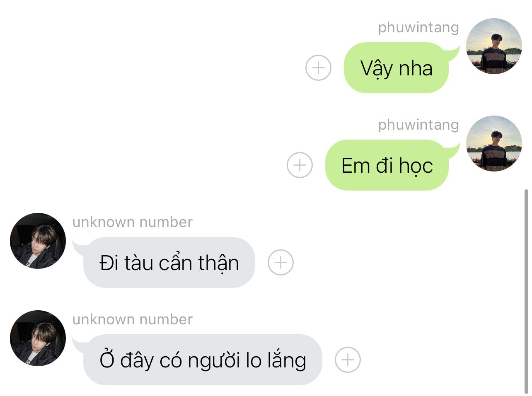
Task: Click the scrollbar track above the thumb
Action: (526, 94)
